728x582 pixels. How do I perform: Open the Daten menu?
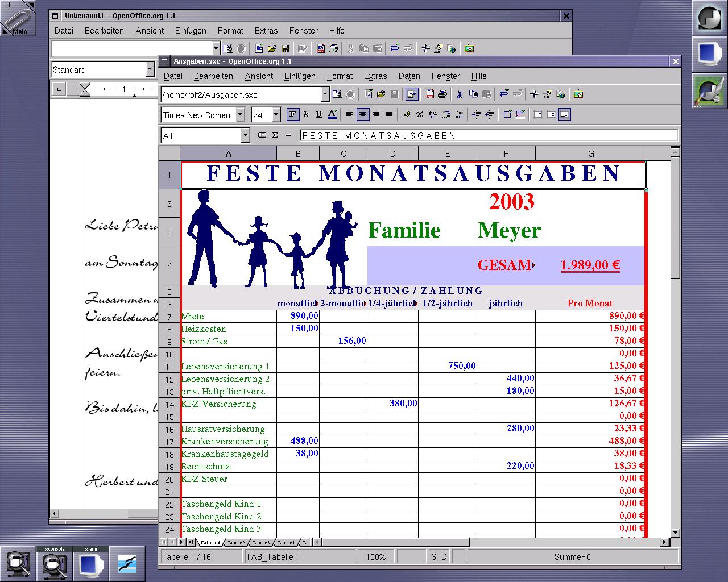pos(409,76)
